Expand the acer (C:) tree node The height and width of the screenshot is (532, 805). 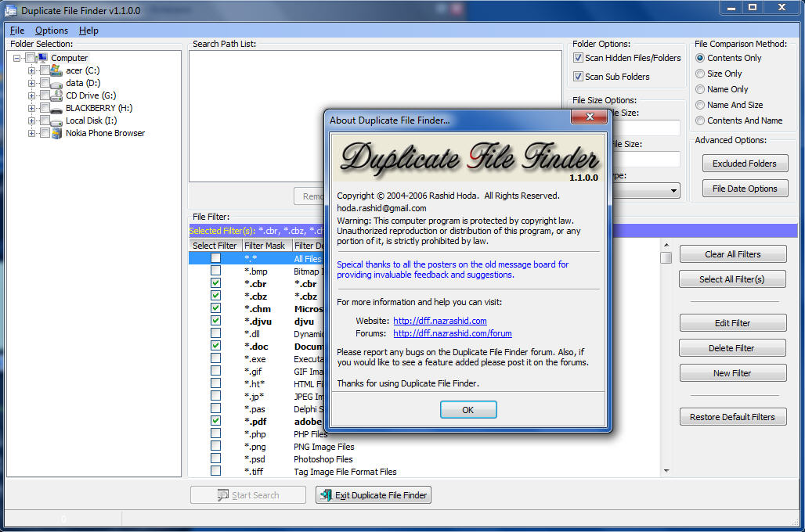[31, 70]
